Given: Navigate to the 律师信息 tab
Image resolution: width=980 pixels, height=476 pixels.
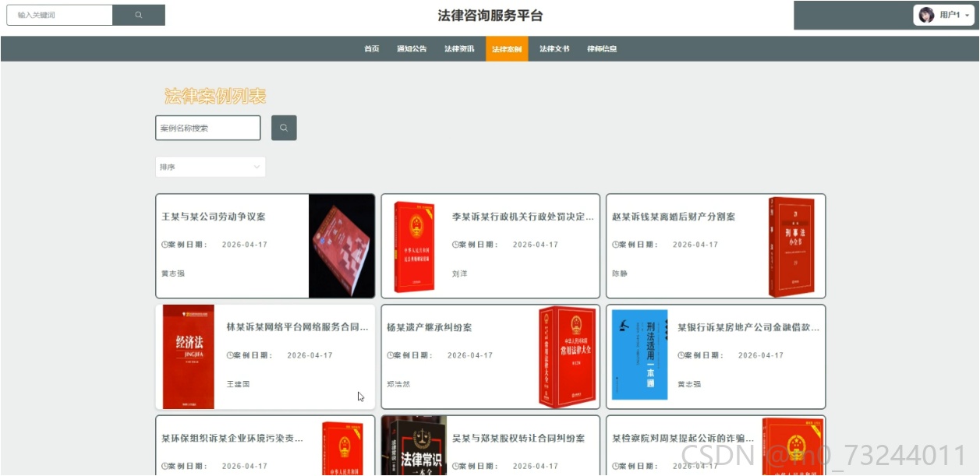Looking at the screenshot, I should click(x=602, y=49).
